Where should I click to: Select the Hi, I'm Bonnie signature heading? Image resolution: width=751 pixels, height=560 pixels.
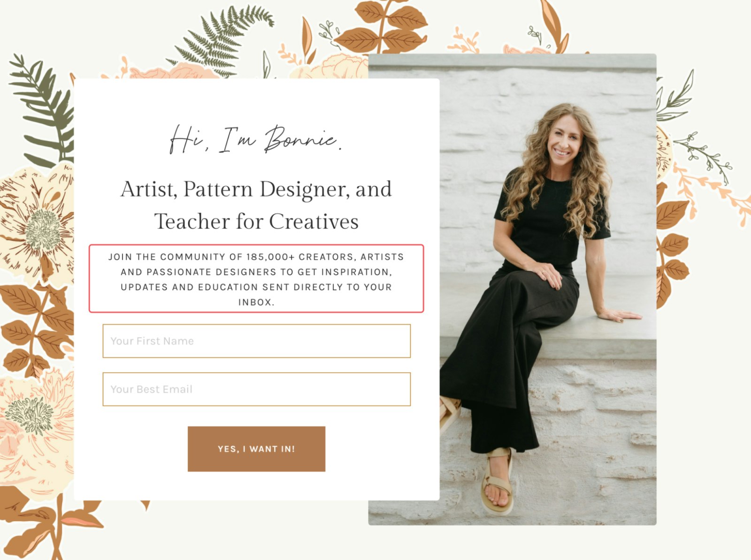256,139
